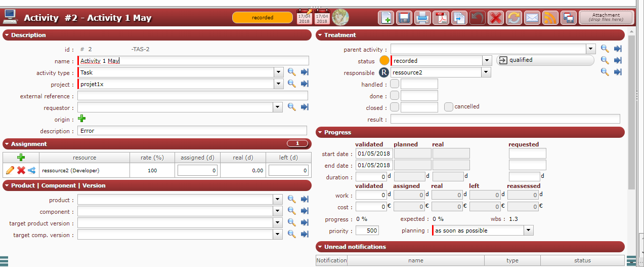Expand the planning mode dropdown
644x267 pixels.
(x=528, y=231)
